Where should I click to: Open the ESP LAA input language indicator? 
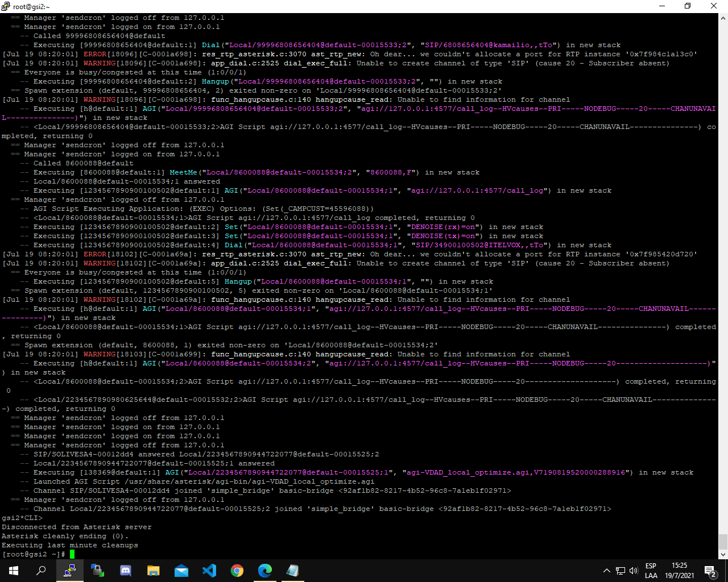(x=651, y=571)
